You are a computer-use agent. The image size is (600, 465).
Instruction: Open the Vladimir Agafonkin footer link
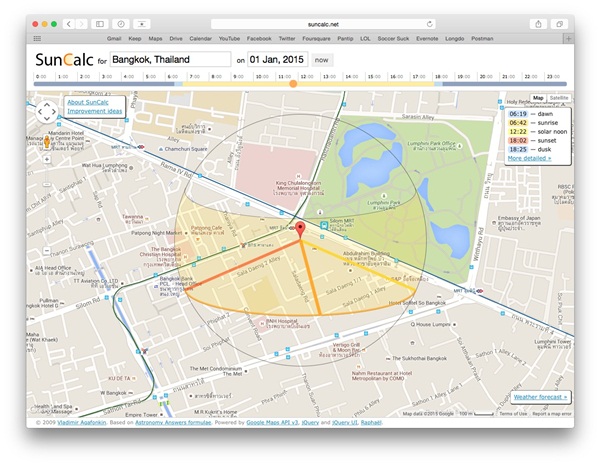point(82,423)
